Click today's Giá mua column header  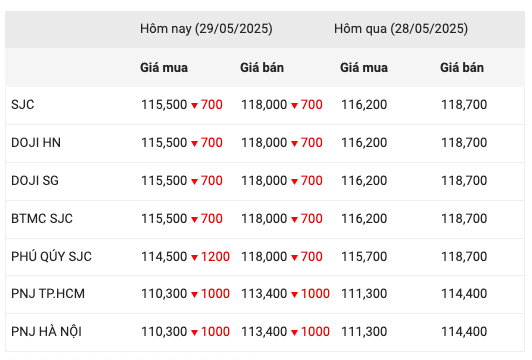(x=164, y=68)
